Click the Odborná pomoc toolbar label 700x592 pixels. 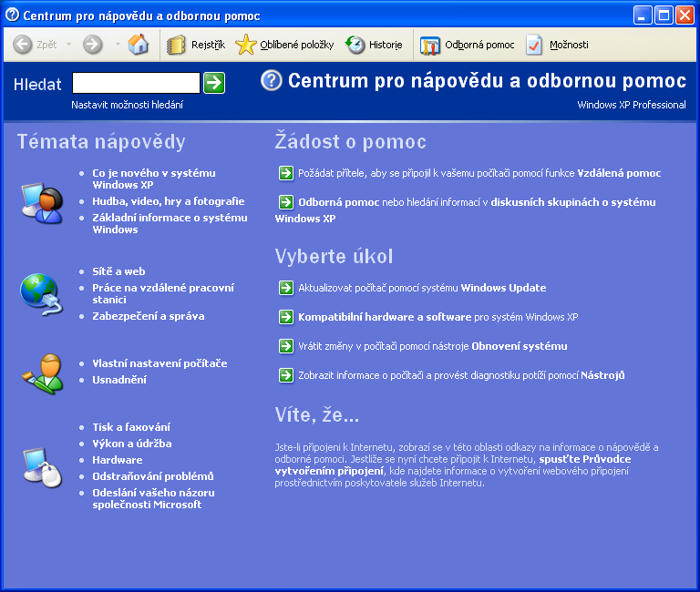(x=479, y=45)
